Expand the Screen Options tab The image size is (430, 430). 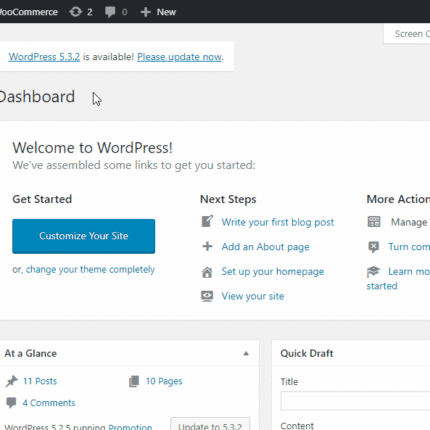click(407, 33)
